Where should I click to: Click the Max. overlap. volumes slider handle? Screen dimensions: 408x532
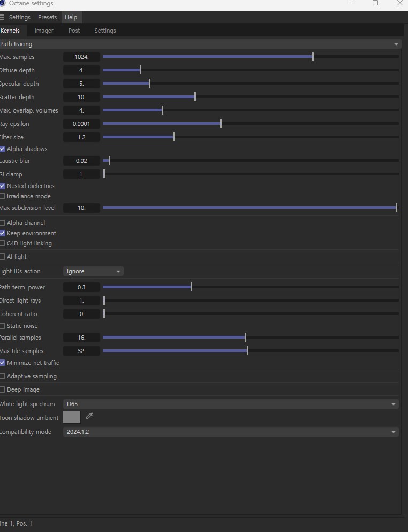(x=162, y=110)
